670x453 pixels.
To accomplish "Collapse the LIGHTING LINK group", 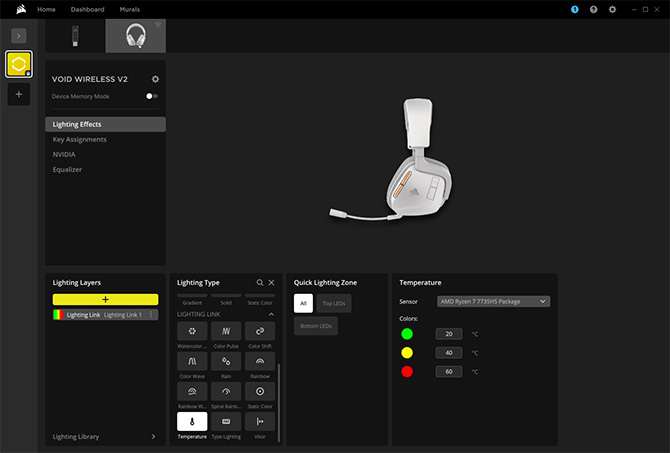I will (x=271, y=314).
